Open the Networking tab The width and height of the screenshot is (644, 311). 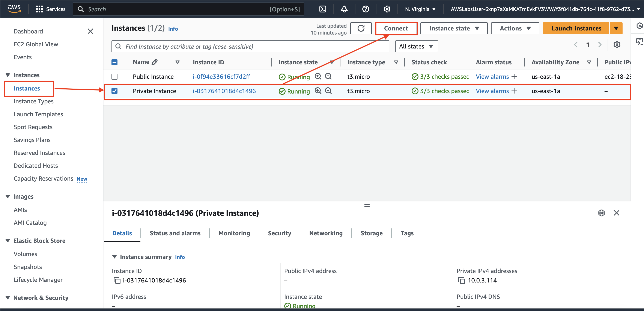click(326, 233)
